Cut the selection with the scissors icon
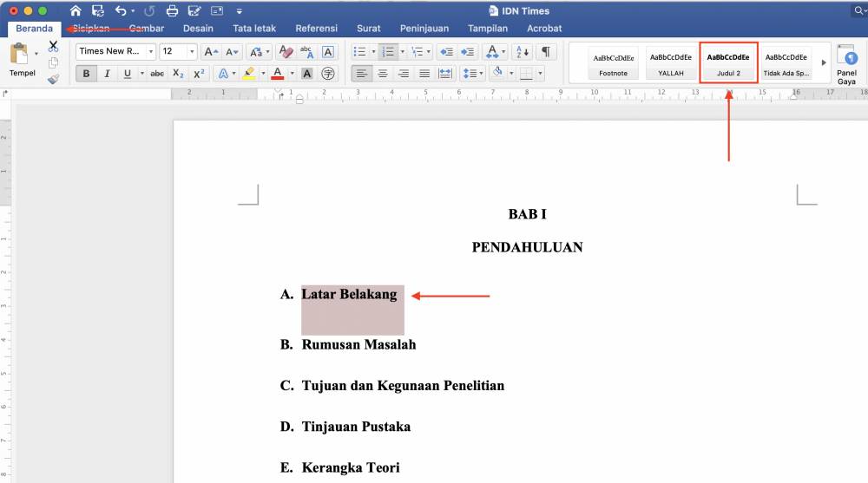 (53, 46)
